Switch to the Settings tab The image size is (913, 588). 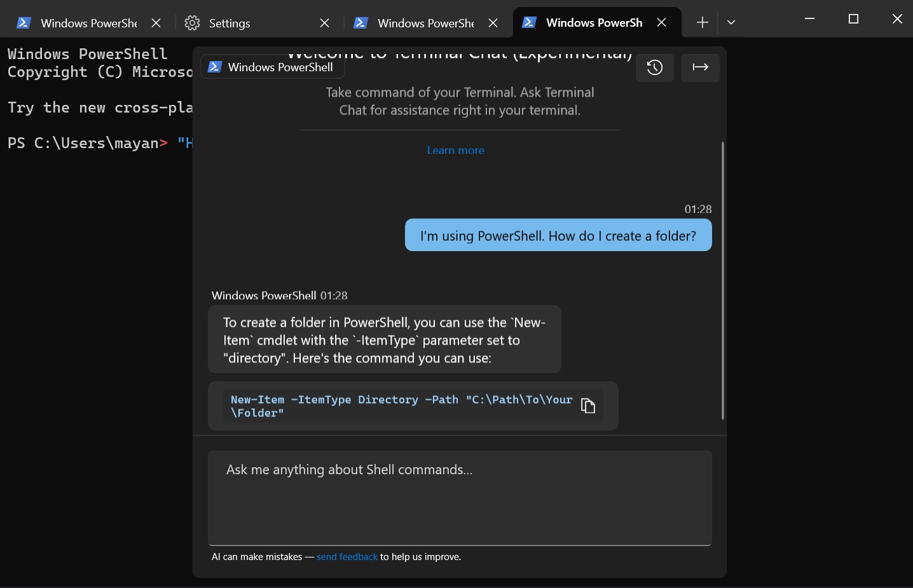click(229, 23)
